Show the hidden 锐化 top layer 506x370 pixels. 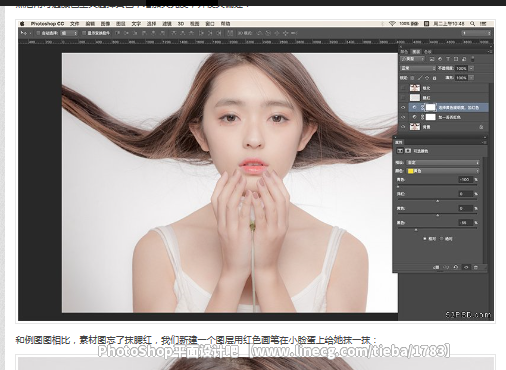pos(403,88)
